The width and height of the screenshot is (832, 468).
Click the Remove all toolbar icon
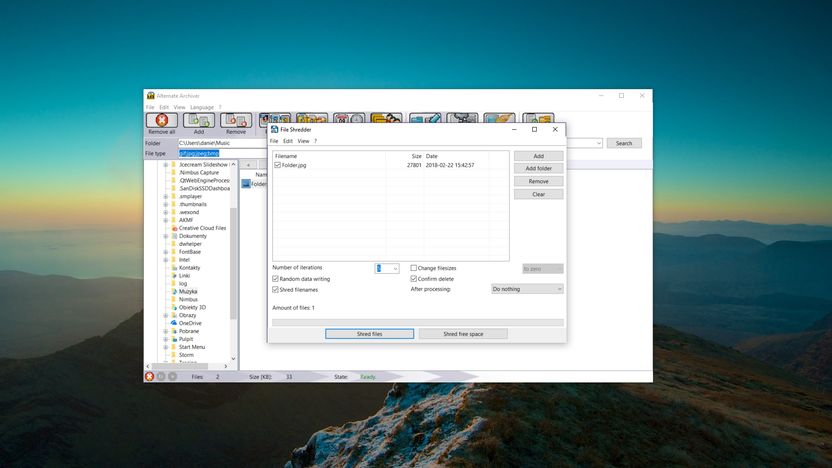point(162,120)
